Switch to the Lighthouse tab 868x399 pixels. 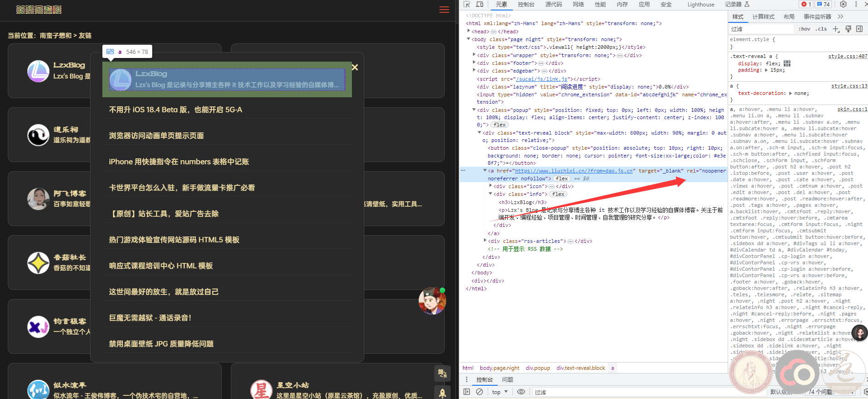pyautogui.click(x=701, y=5)
